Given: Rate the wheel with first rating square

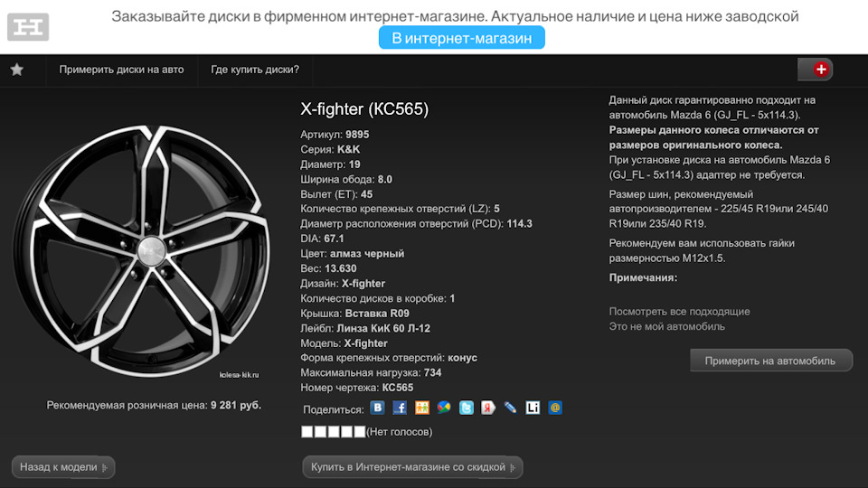Looking at the screenshot, I should point(307,432).
